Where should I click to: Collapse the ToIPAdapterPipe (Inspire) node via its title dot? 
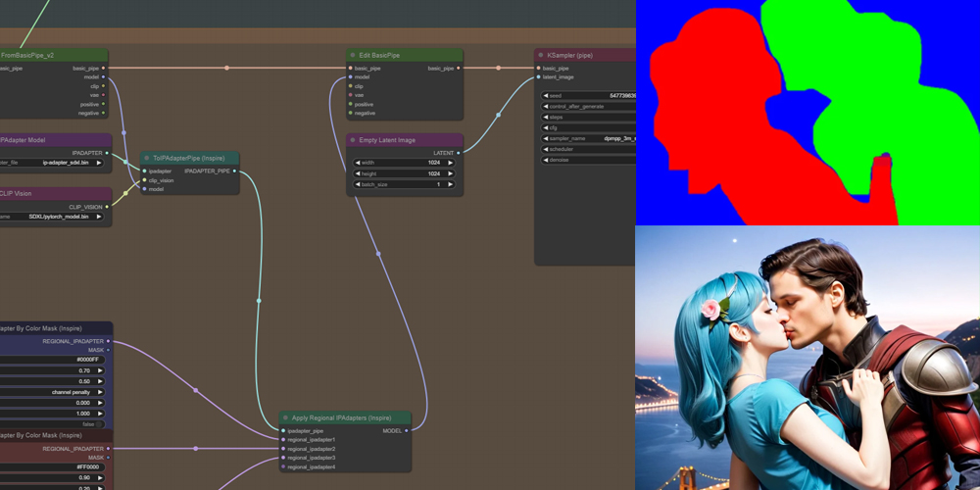(x=147, y=158)
